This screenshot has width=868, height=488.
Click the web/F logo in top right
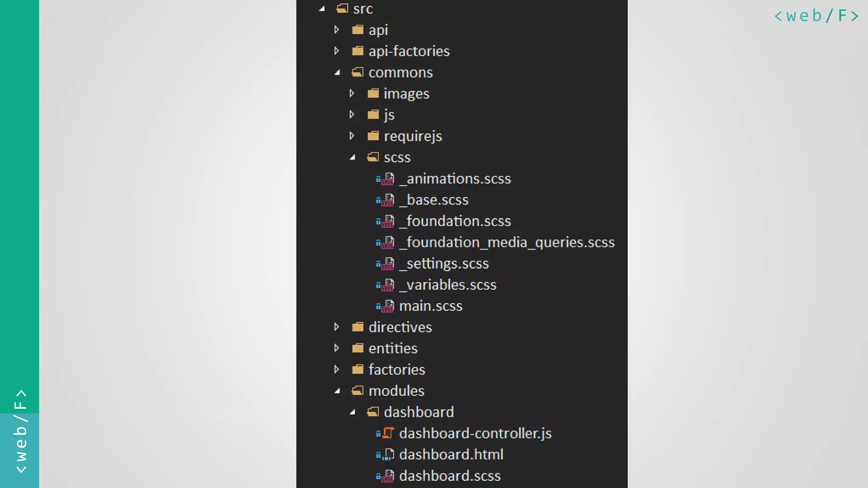[x=816, y=16]
